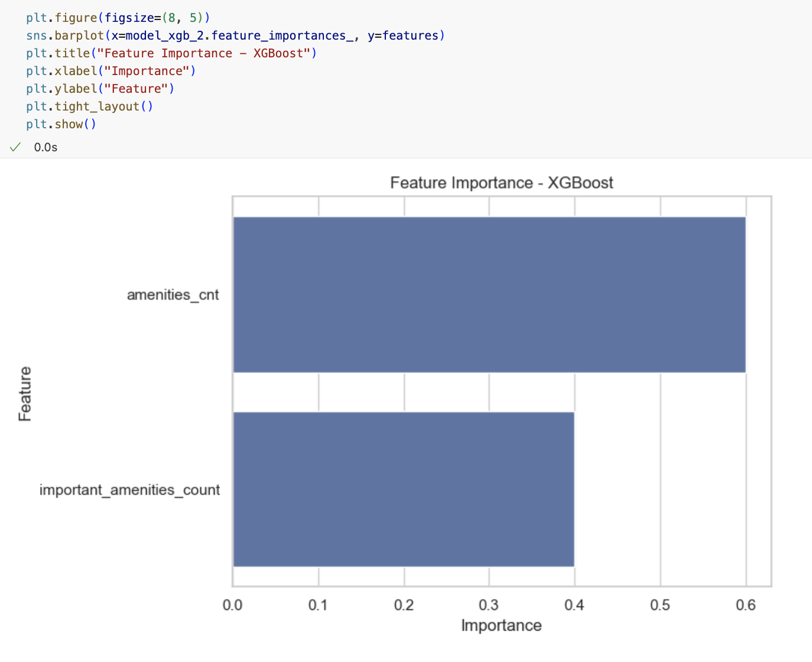Click the green cell execution success checkmark
The width and height of the screenshot is (812, 662).
click(x=15, y=147)
